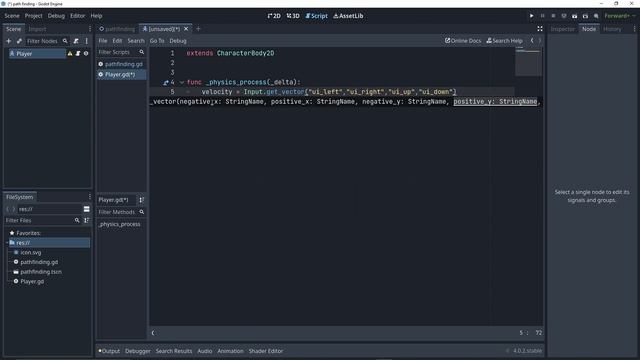Click the code minimap

(x=529, y=62)
